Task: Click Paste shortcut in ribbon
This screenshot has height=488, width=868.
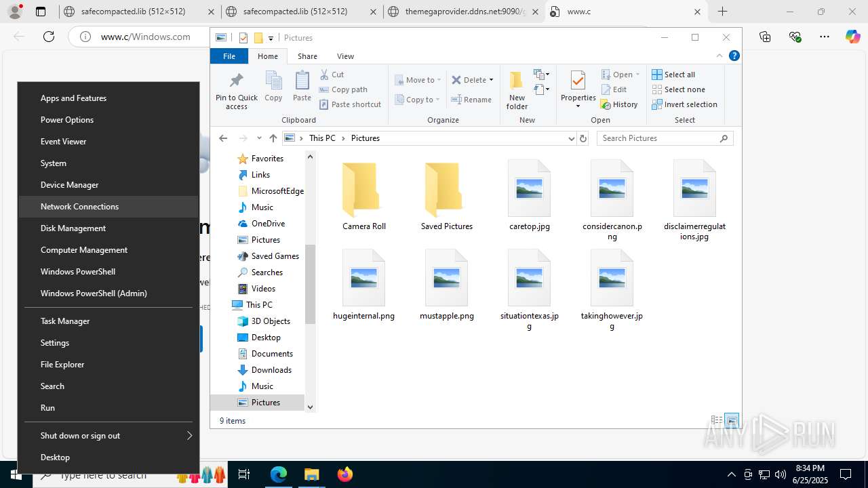Action: point(350,104)
